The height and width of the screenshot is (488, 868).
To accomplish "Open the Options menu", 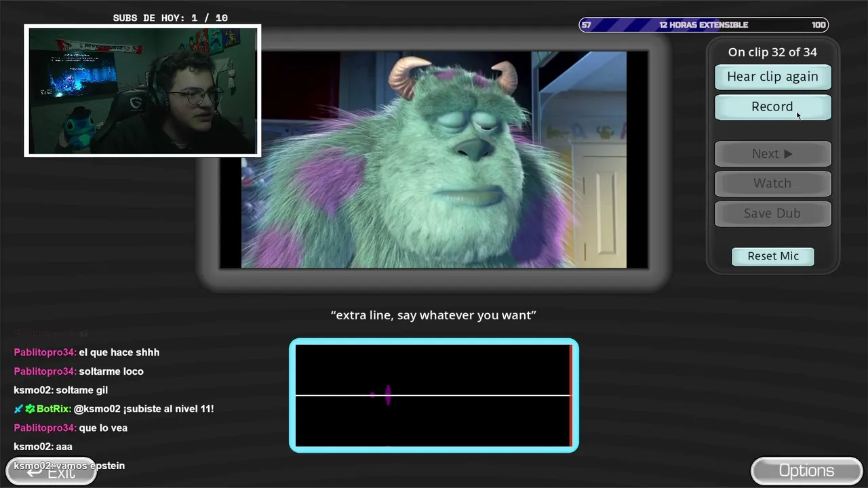I will 806,470.
